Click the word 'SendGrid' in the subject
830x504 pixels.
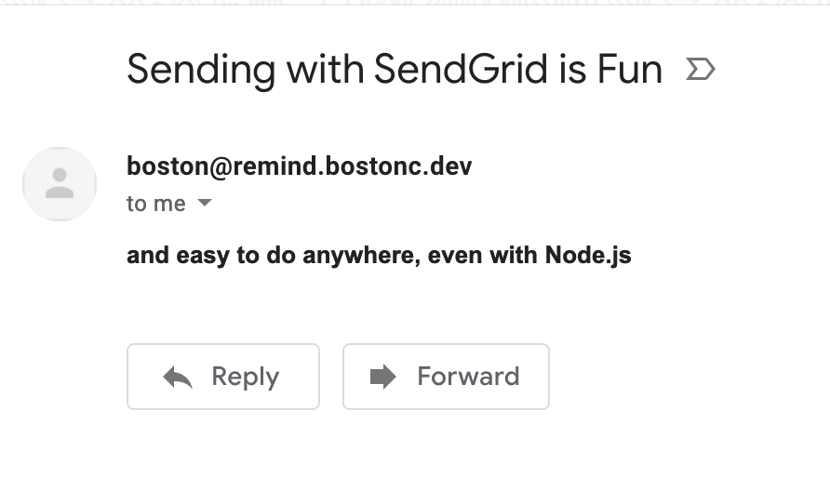pyautogui.click(x=461, y=69)
